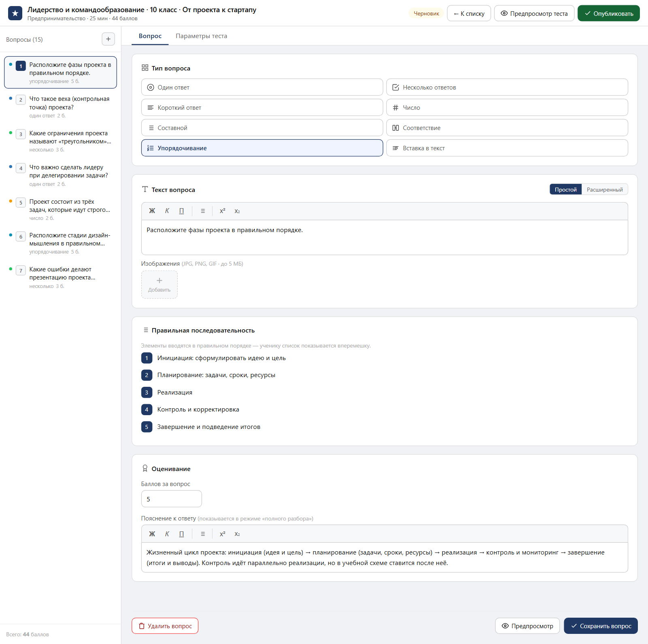Open question 5 about three sequential tasks
Screen dimensions: 648x644
point(60,209)
